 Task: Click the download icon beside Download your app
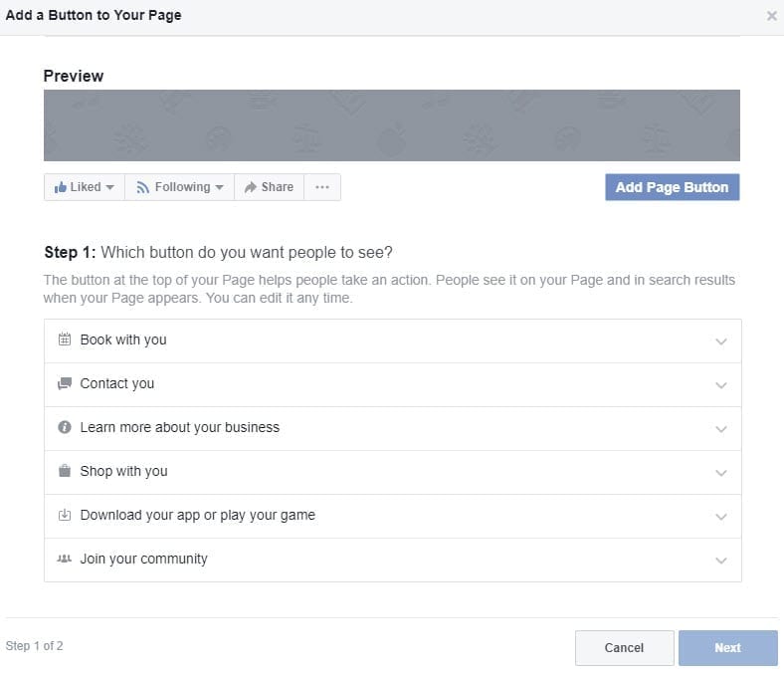tap(65, 515)
